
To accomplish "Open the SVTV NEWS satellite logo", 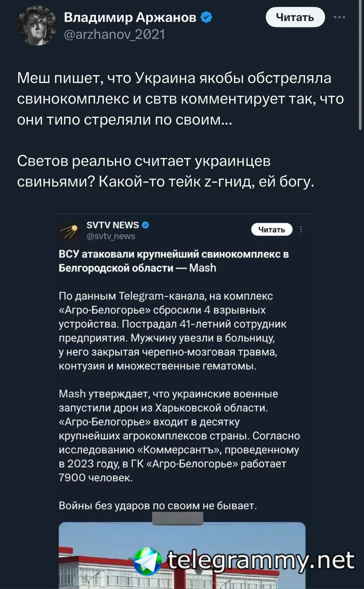I will (70, 231).
